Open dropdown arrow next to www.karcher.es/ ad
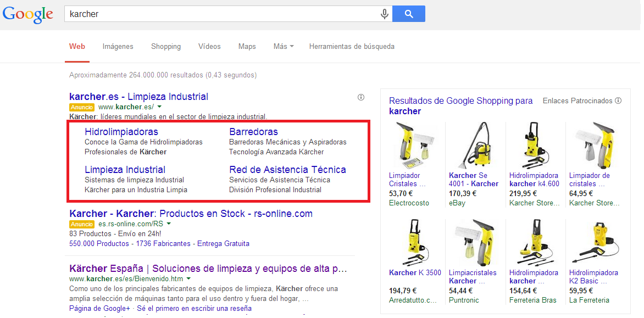Image resolution: width=644 pixels, height=318 pixels. point(159,107)
